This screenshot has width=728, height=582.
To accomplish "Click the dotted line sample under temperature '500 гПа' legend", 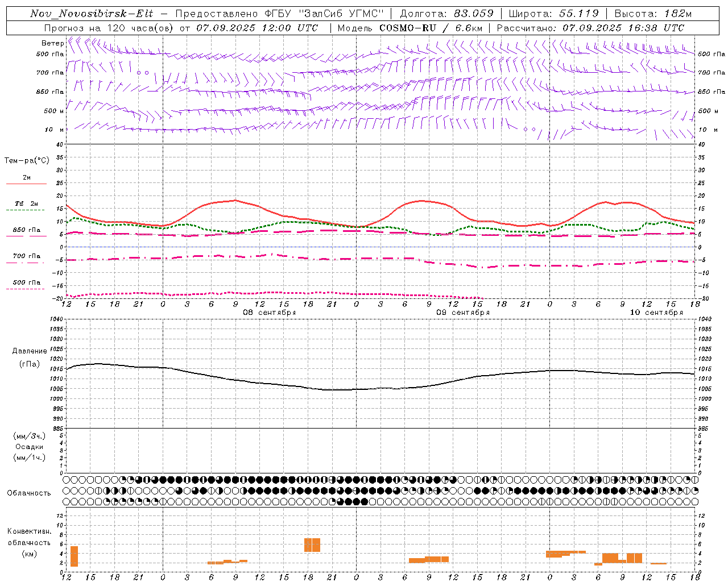I will pos(25,289).
